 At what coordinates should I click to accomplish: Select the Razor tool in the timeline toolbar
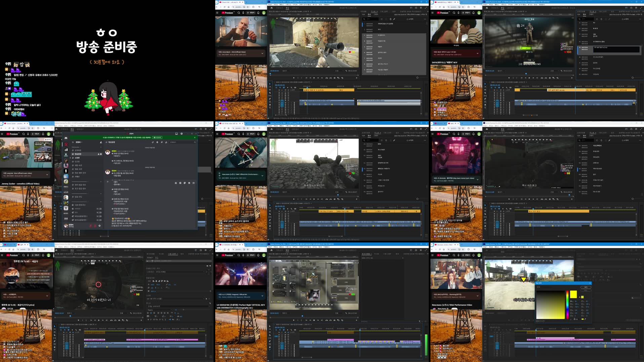[x=270, y=93]
